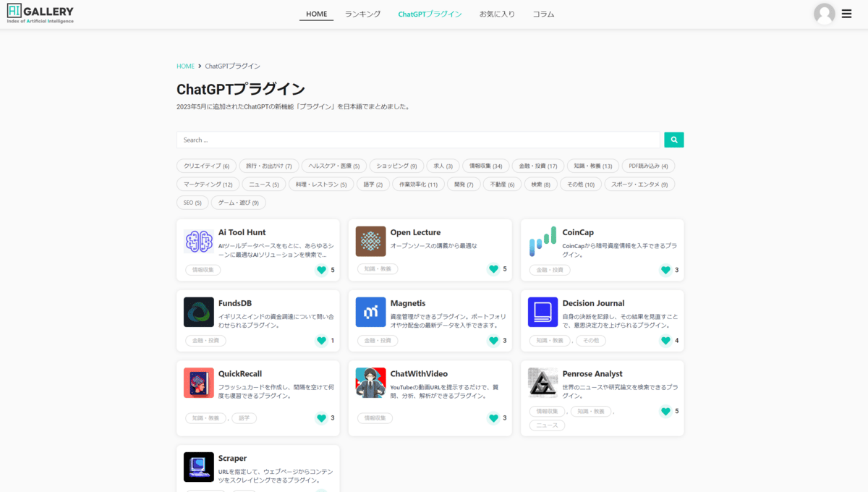The width and height of the screenshot is (868, 492).
Task: Click the AI Gallery logo
Action: coord(41,14)
